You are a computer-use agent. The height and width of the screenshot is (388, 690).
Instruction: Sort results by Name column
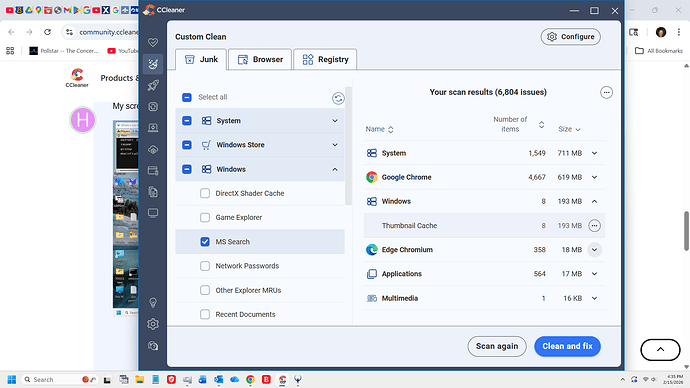379,129
